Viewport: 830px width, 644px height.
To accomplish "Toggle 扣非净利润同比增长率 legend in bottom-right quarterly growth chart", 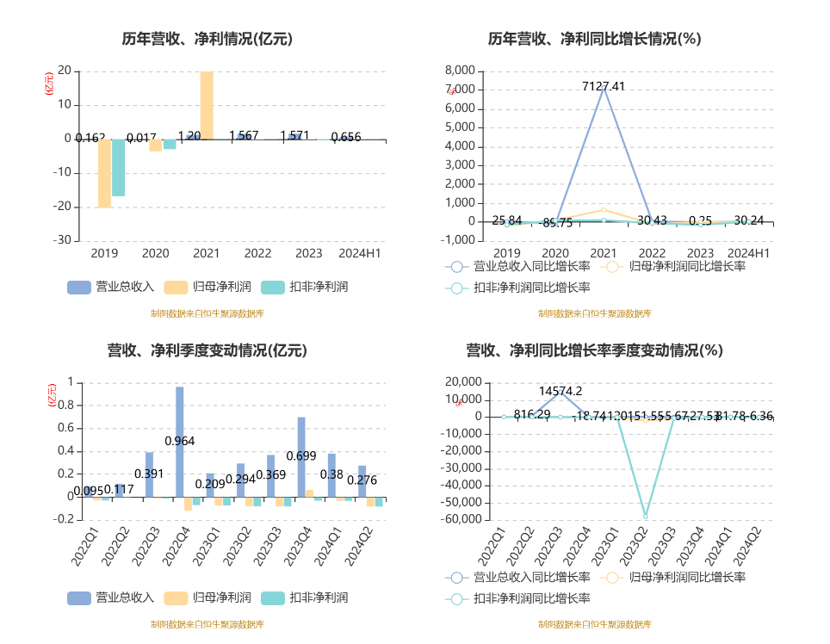I will [517, 598].
